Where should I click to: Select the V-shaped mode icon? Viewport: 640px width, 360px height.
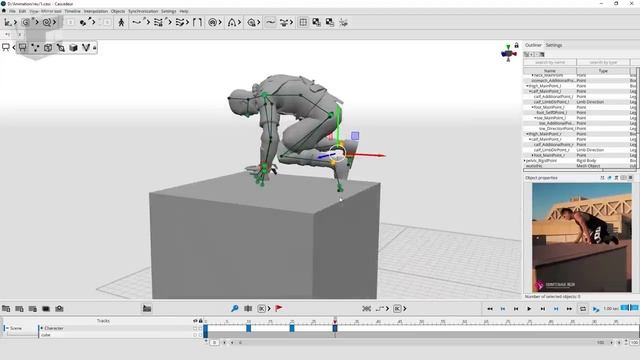[86, 48]
